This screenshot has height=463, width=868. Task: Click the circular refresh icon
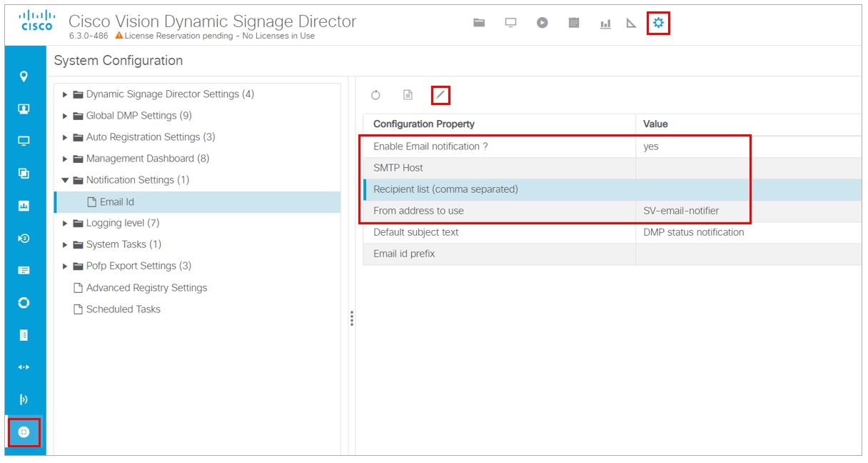point(376,95)
